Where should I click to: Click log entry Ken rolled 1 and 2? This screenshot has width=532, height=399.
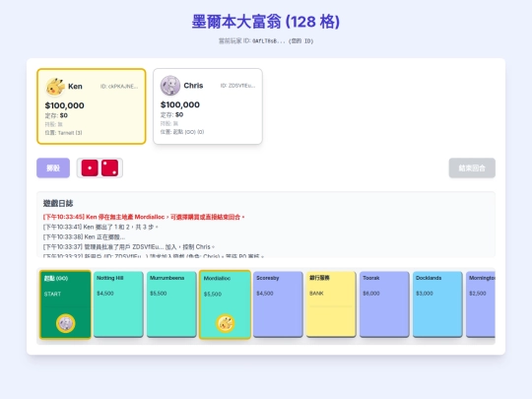pyautogui.click(x=100, y=227)
